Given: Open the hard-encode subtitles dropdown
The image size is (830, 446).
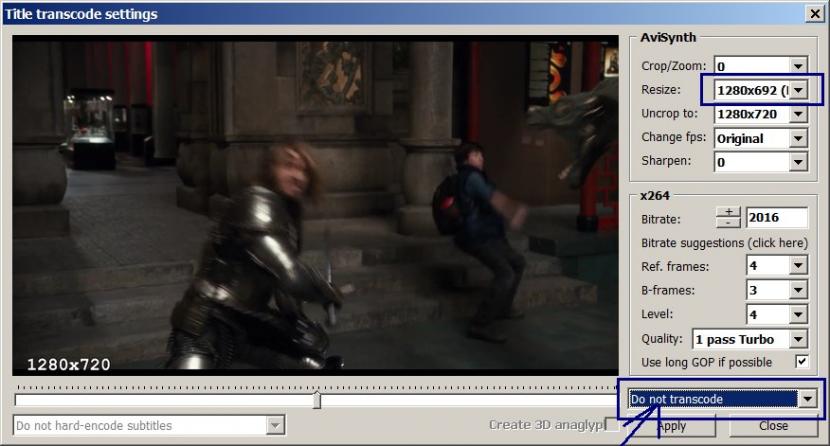Looking at the screenshot, I should click(x=275, y=425).
